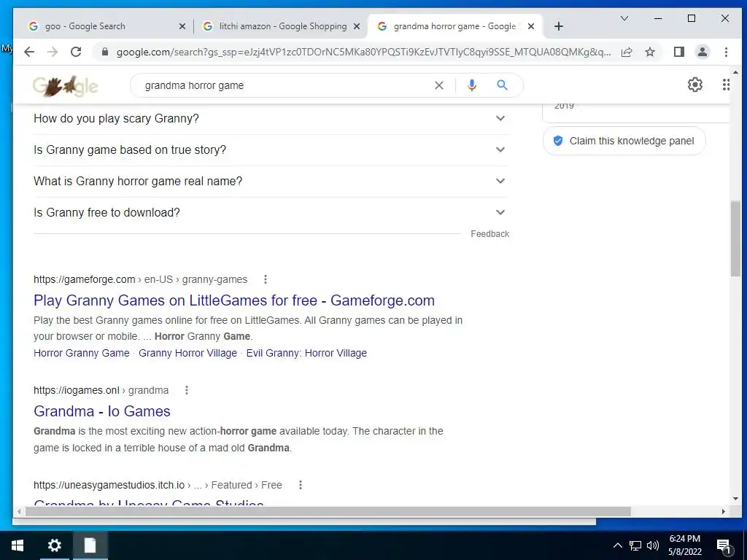Expand What is Granny horror game real name
Screen dimensions: 747x560
click(271, 182)
